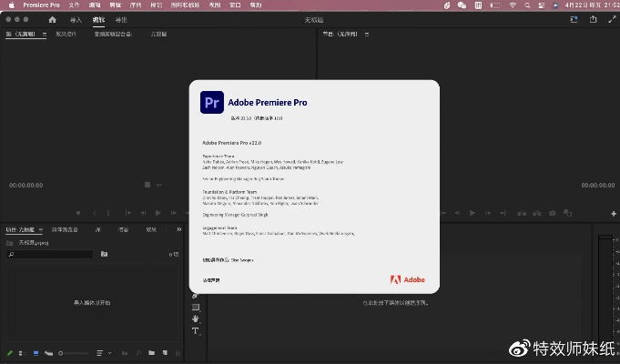Select the Rectangle tool
This screenshot has height=364, width=620.
(x=195, y=307)
